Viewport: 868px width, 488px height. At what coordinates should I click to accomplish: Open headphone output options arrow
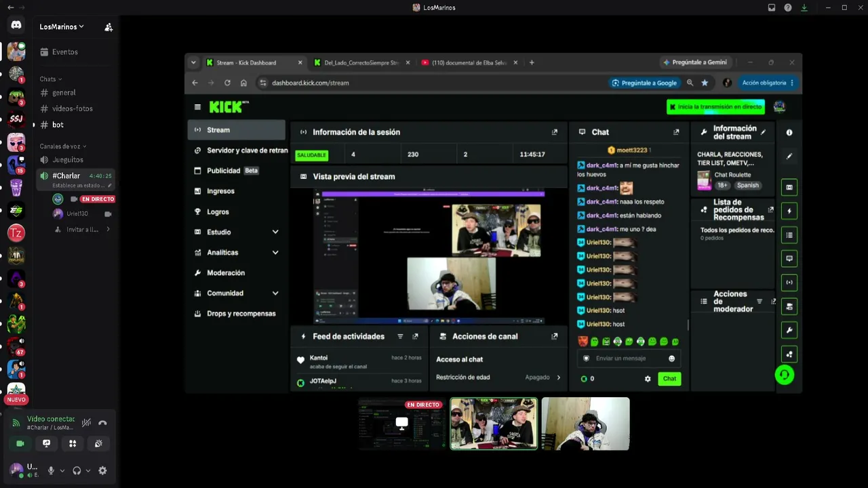click(x=87, y=470)
